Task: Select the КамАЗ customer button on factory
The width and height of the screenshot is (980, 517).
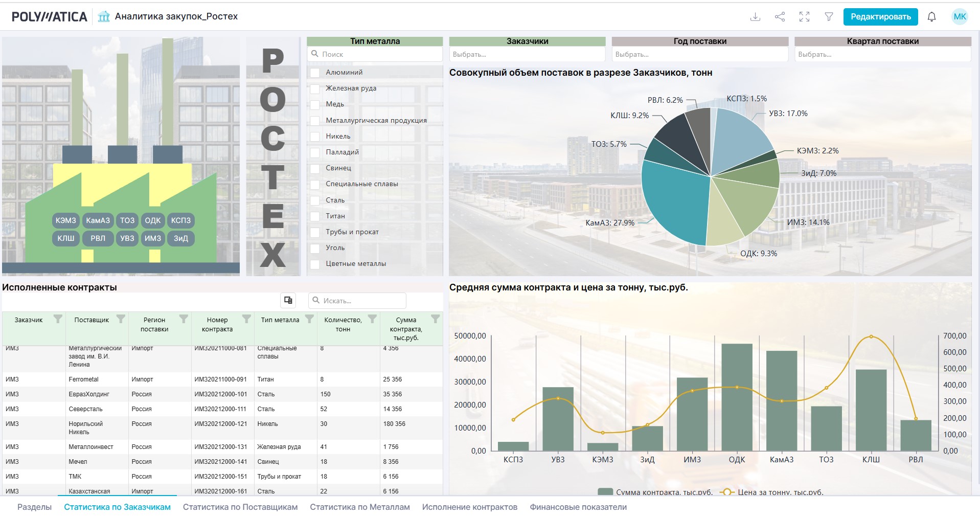Action: 98,220
